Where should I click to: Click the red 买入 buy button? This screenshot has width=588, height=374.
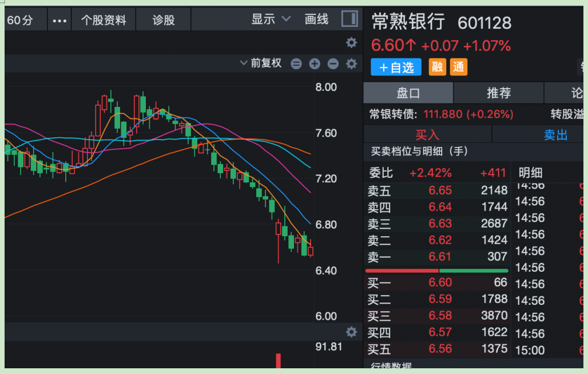point(427,134)
